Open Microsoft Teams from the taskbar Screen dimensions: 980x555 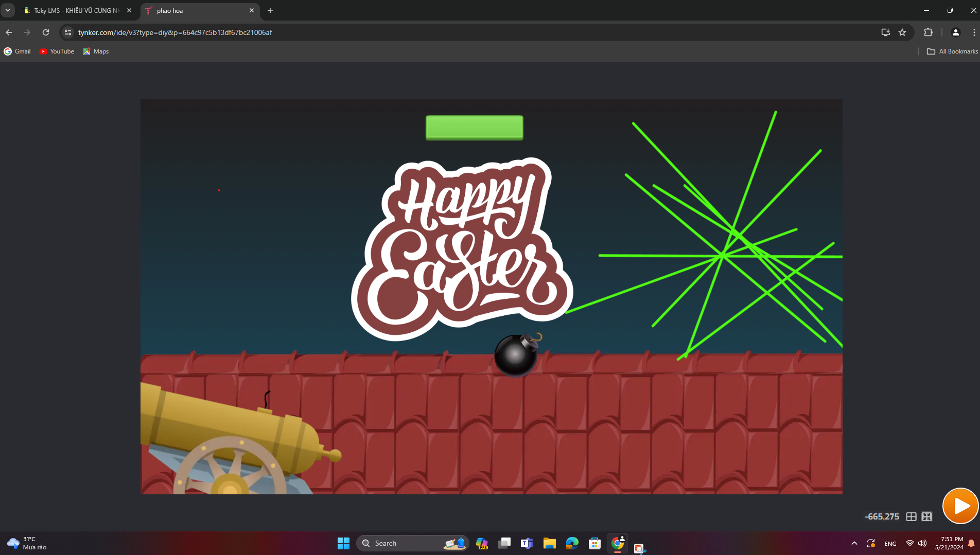(527, 543)
